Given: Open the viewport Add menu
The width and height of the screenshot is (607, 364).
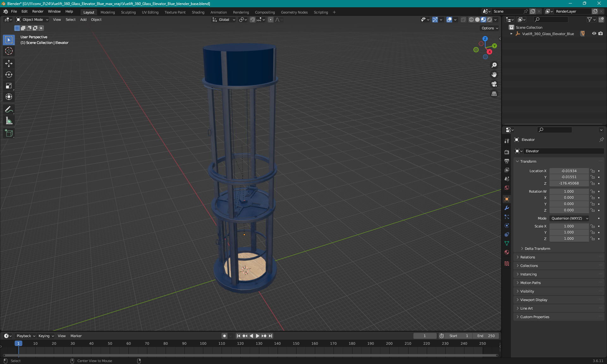Looking at the screenshot, I should (83, 20).
